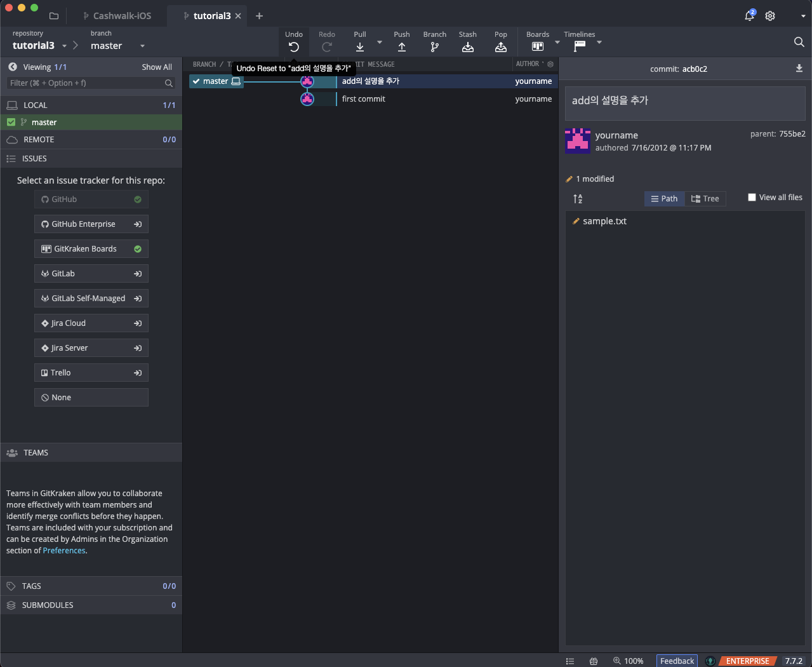Open GitKraken Boards toolbar icon

point(538,47)
